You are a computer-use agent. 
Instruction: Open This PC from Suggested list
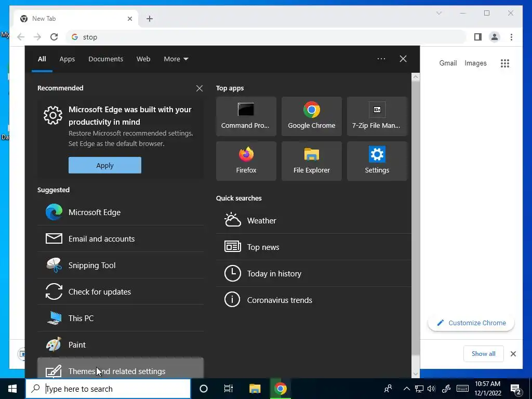(x=121, y=318)
